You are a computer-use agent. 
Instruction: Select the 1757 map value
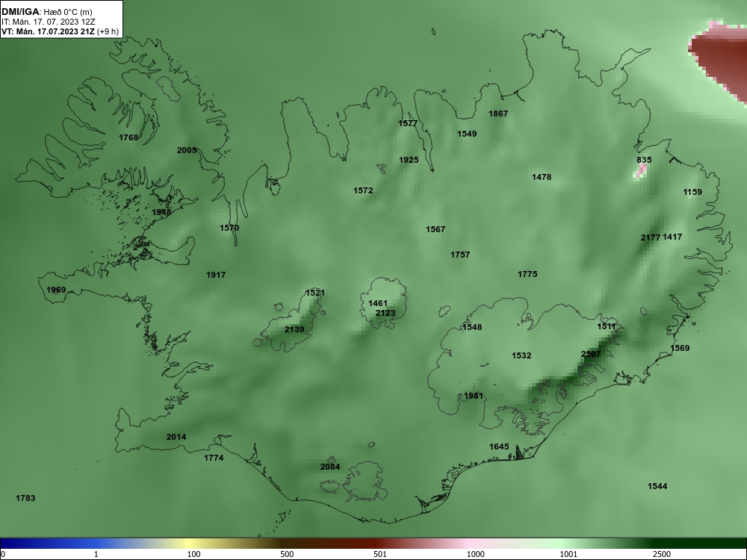pyautogui.click(x=460, y=255)
